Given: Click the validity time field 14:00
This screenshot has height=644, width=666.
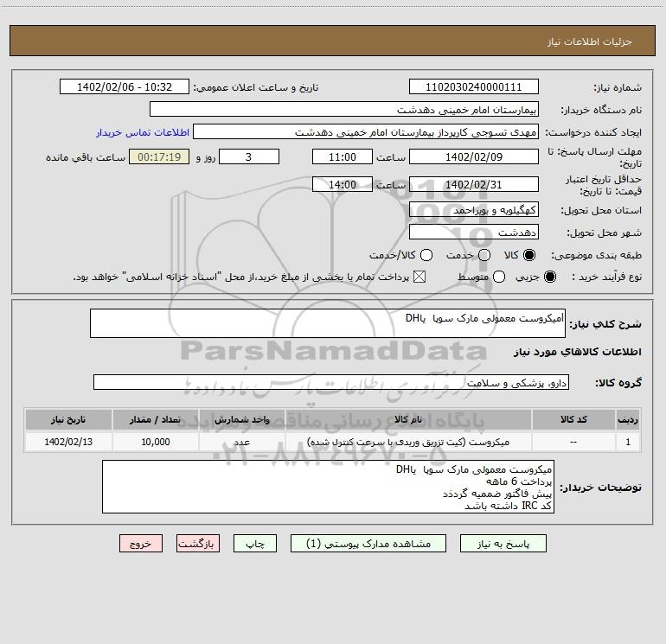Looking at the screenshot, I should click(x=343, y=184).
